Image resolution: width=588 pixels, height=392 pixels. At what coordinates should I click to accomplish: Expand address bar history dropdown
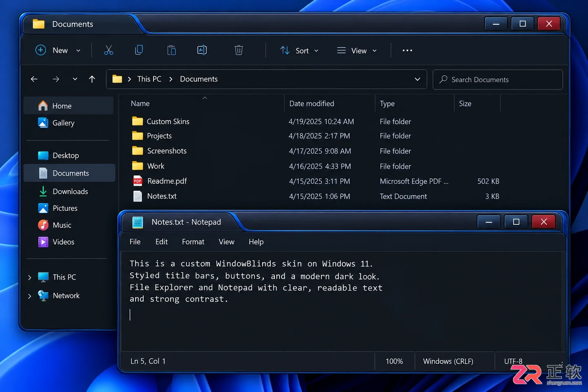[417, 79]
